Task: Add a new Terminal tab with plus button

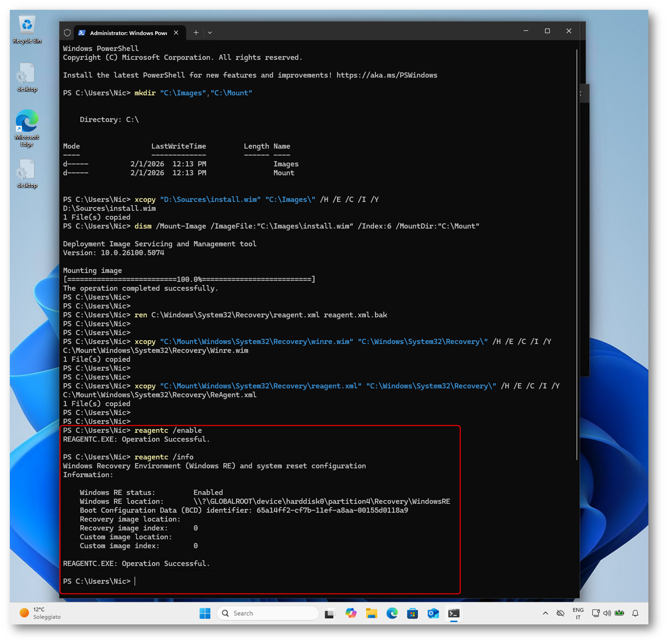Action: click(x=196, y=33)
